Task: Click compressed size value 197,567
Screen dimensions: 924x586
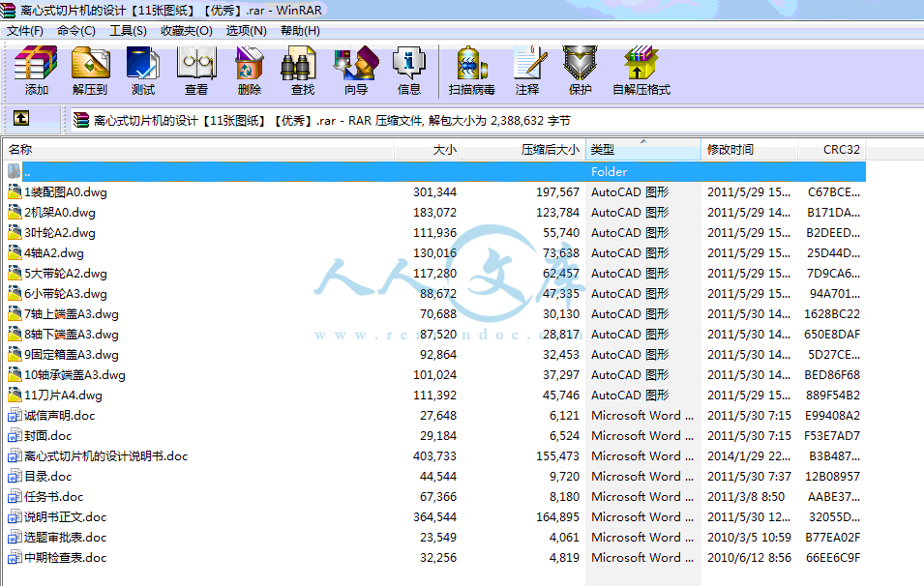Action: [x=557, y=192]
